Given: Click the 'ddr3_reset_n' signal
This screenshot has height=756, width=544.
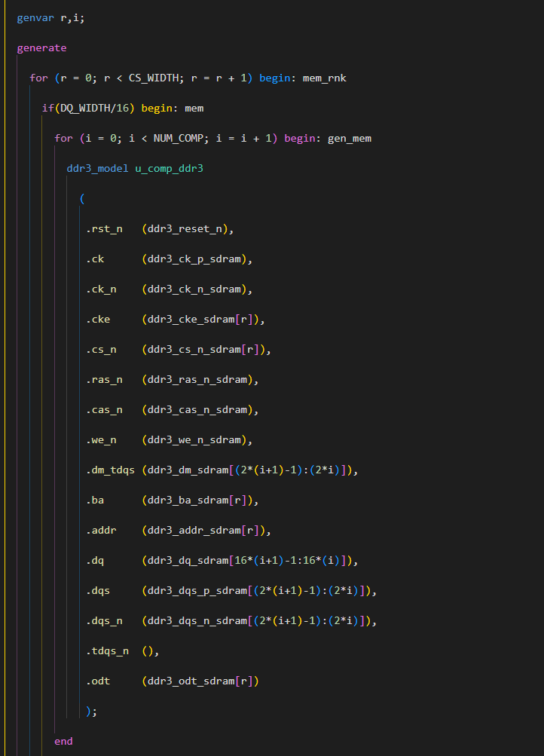Looking at the screenshot, I should (x=185, y=229).
